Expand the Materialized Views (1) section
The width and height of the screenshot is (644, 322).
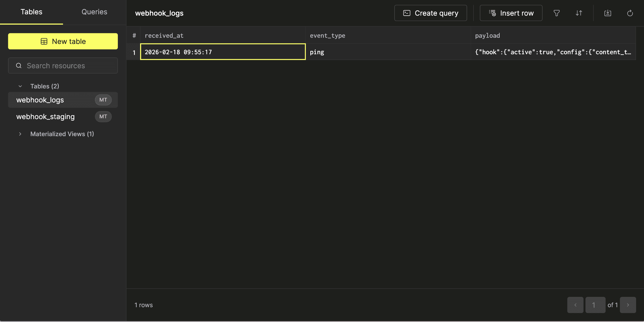pos(20,134)
